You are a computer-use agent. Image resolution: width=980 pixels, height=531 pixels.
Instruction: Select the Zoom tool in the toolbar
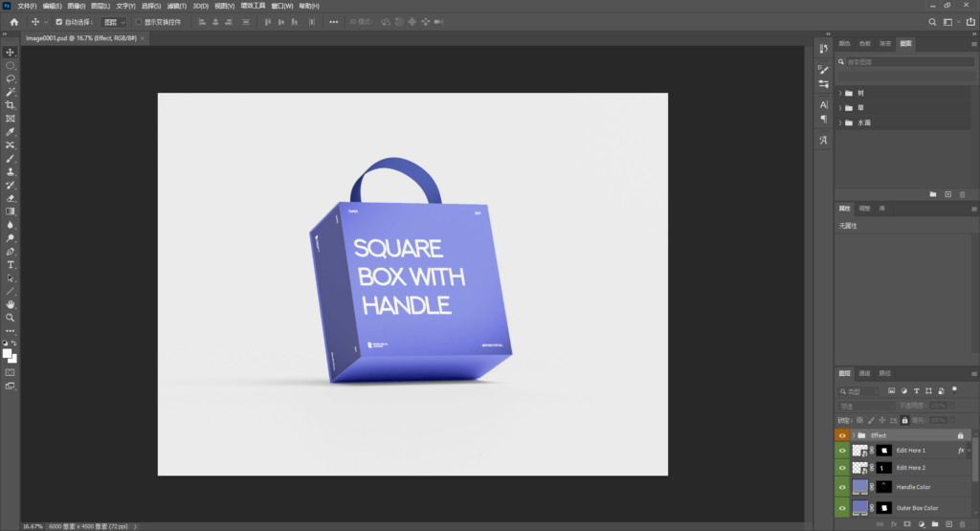[10, 318]
